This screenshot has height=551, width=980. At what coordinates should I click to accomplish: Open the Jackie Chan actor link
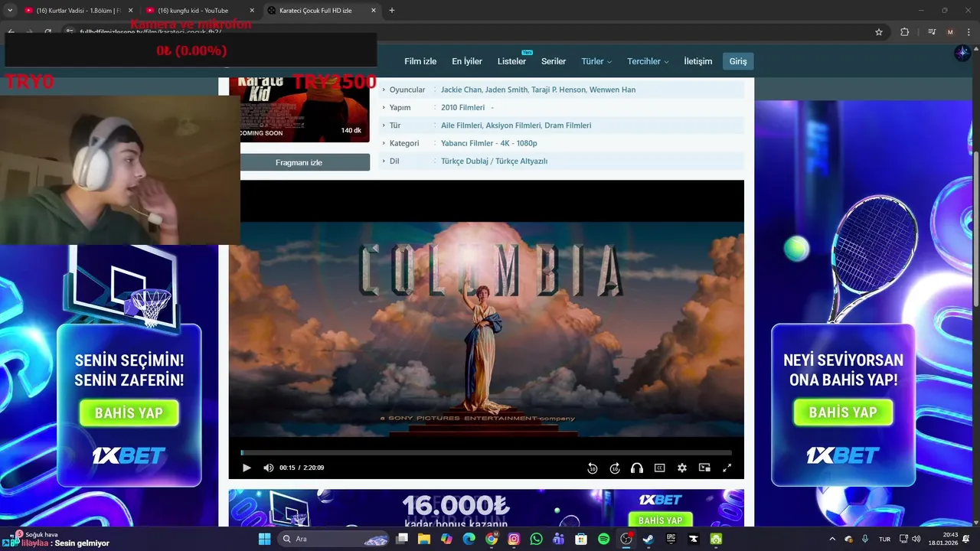point(461,90)
